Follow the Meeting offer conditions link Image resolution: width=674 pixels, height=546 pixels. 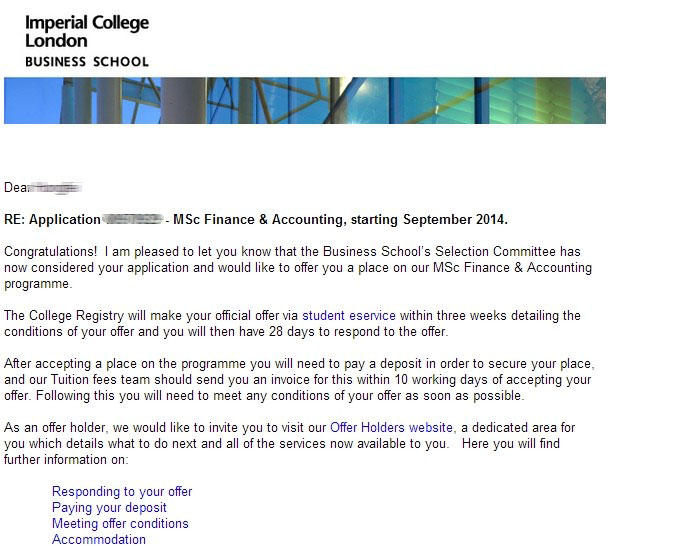pyautogui.click(x=120, y=524)
